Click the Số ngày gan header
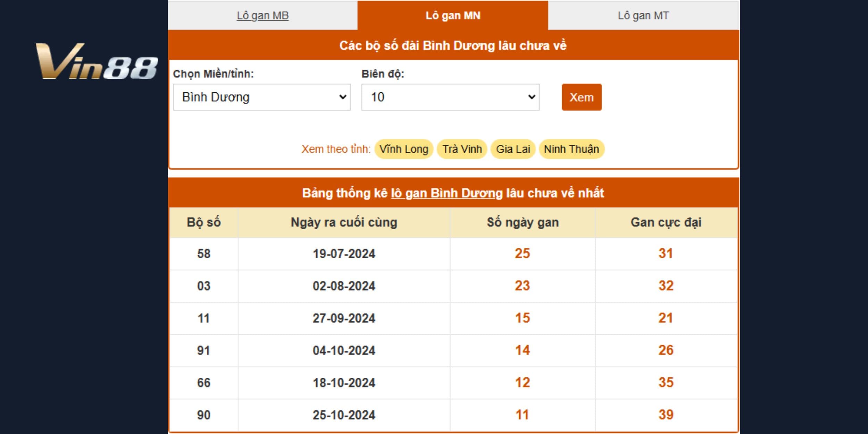The height and width of the screenshot is (434, 868). 523,223
